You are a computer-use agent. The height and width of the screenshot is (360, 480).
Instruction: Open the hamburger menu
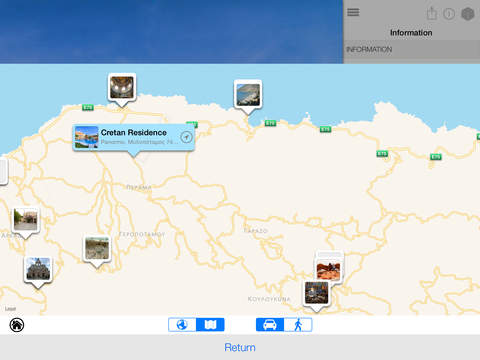(353, 12)
